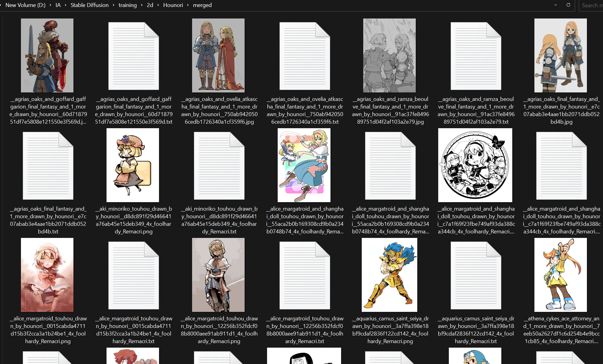Select alice_margatroid_touhou 0015cabda txt file icon
The height and width of the screenshot is (364, 603).
[134, 276]
